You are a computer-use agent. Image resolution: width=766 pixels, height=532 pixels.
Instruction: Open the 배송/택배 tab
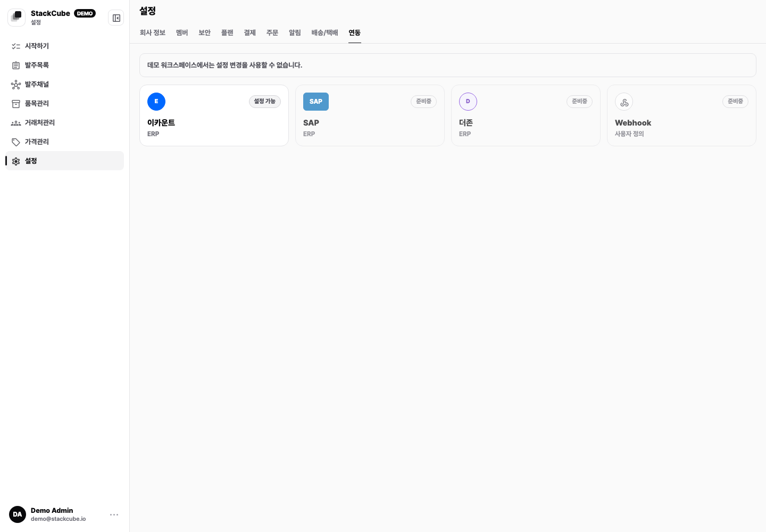(x=325, y=33)
